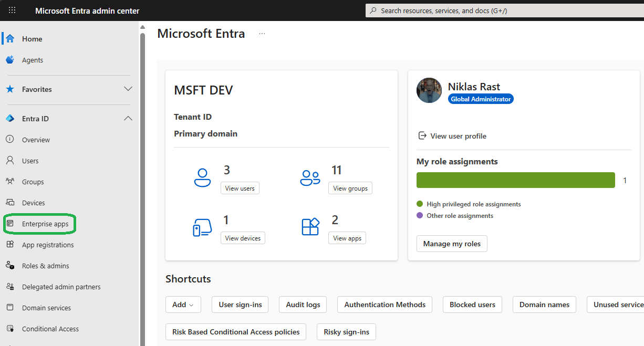Image resolution: width=644 pixels, height=346 pixels.
Task: Select the Roles & admins icon
Action: (x=10, y=266)
